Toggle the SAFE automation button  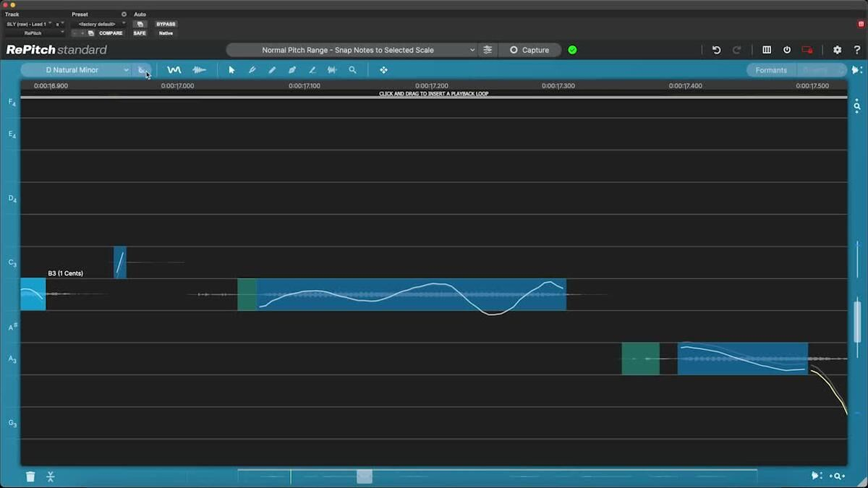click(x=140, y=33)
